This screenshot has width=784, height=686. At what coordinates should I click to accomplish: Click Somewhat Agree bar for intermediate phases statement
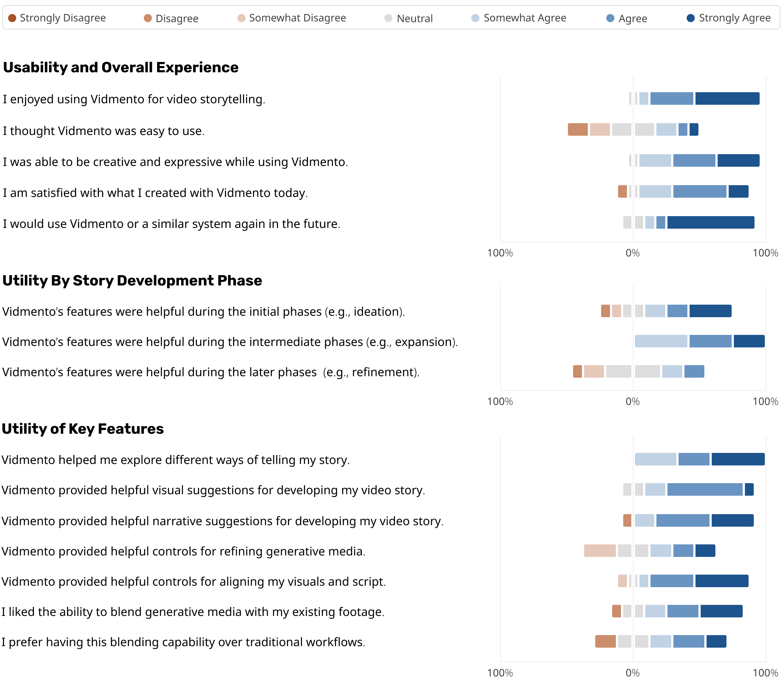point(661,341)
